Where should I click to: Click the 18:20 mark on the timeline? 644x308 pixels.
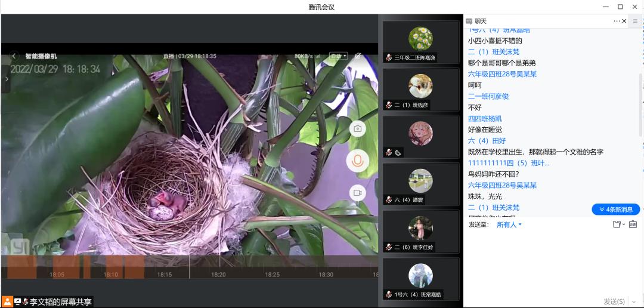click(x=218, y=275)
